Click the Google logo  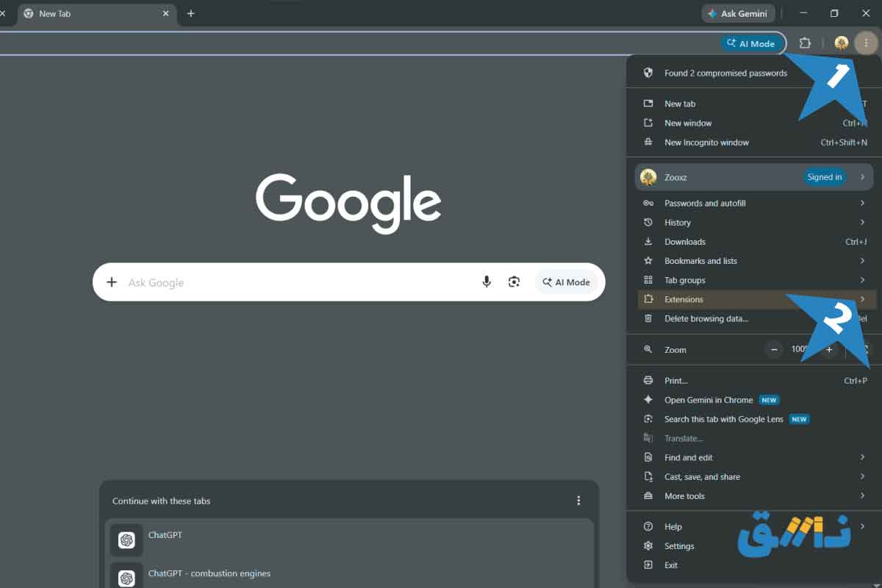348,204
